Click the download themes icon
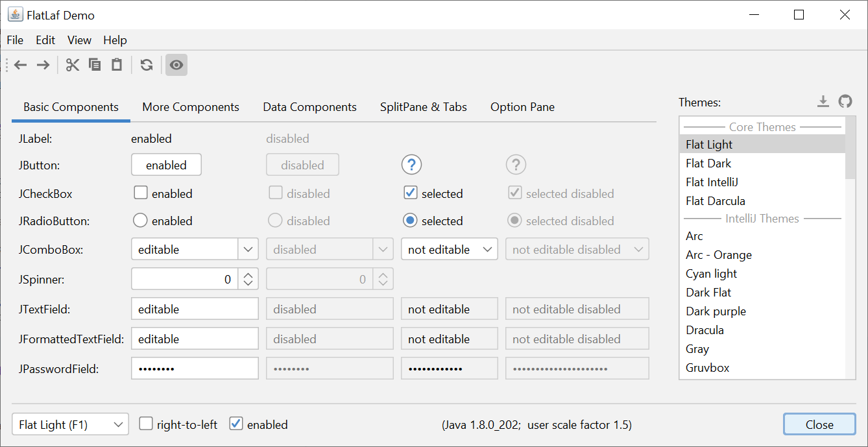 click(x=823, y=101)
